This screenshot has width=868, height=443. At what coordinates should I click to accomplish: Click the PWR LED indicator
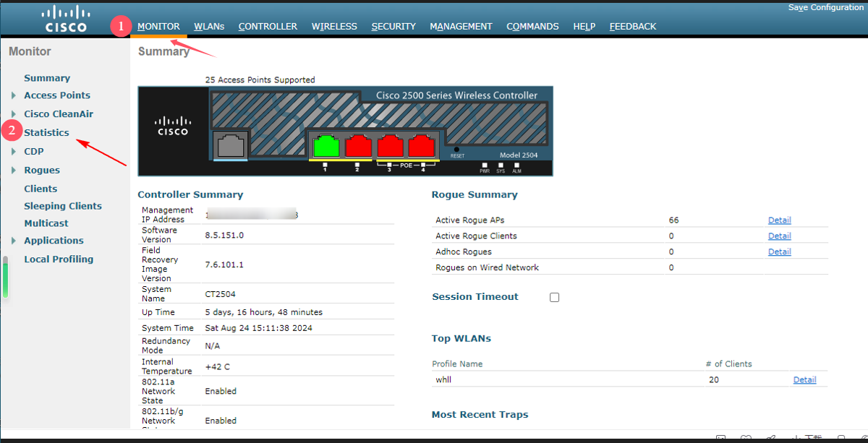click(485, 165)
